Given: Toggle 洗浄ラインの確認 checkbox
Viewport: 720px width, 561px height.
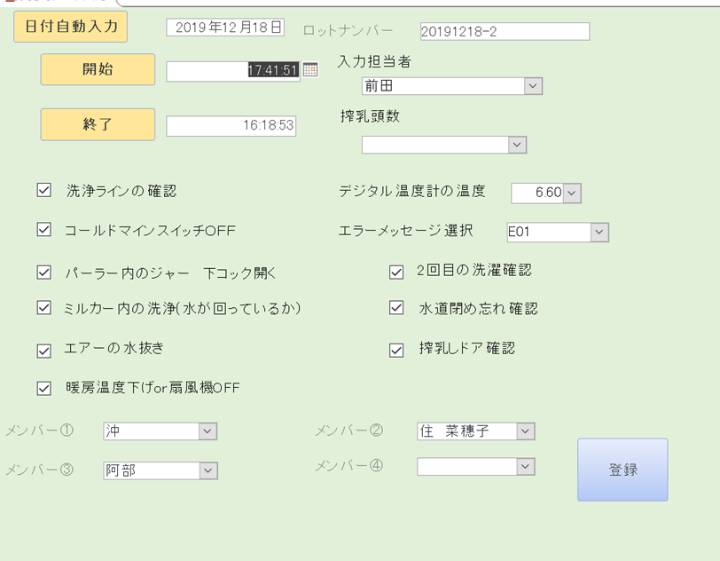Looking at the screenshot, I should 44,190.
